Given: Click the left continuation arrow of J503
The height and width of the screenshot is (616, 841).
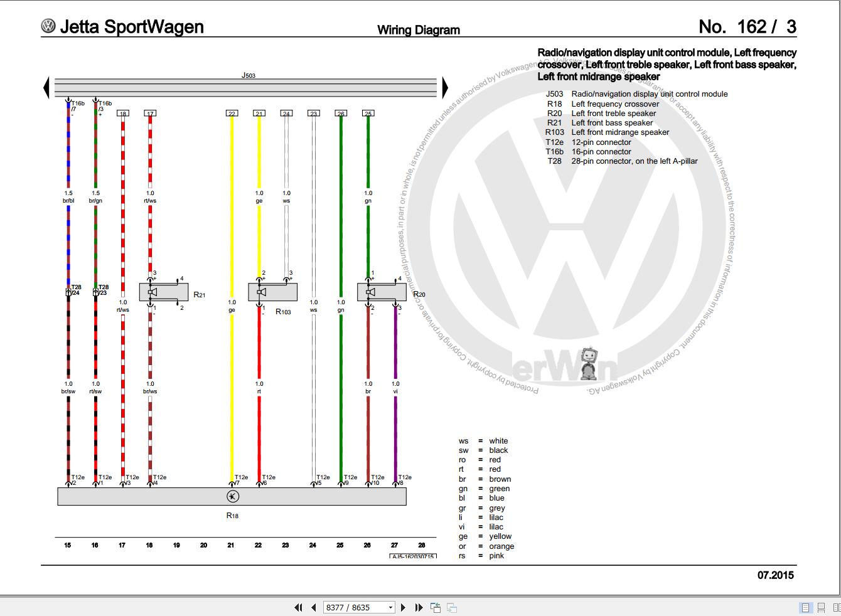Looking at the screenshot, I should (x=46, y=87).
